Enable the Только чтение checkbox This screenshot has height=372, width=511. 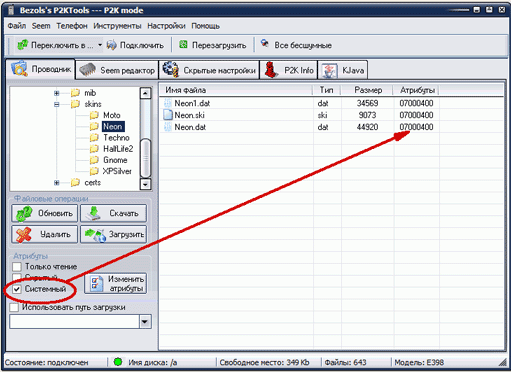coord(17,267)
